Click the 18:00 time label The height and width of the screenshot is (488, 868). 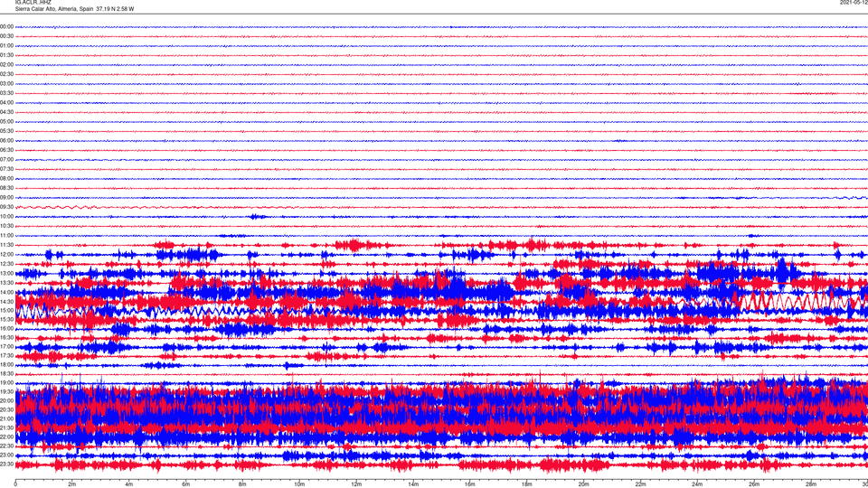(x=6, y=364)
